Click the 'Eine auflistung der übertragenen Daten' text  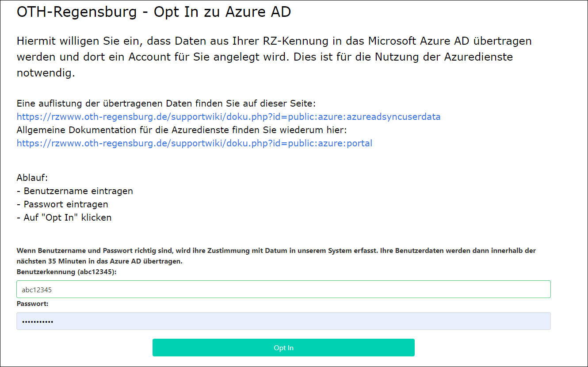coord(166,103)
